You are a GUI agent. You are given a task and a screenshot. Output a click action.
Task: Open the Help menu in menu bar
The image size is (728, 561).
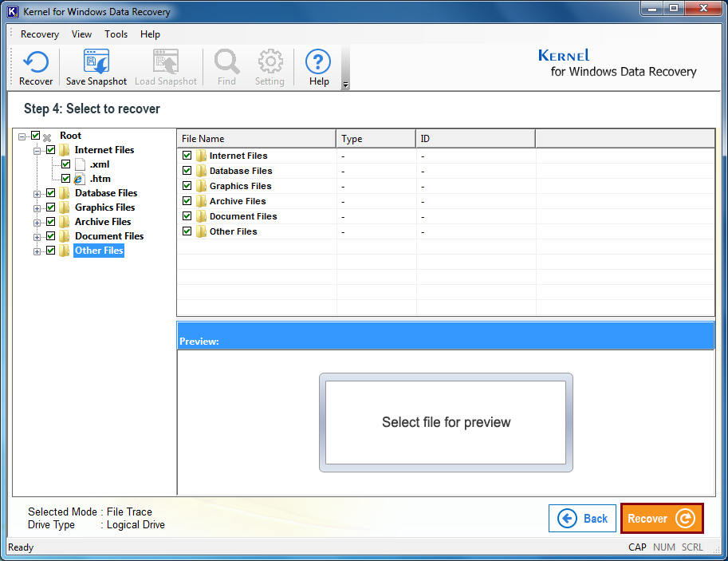click(x=150, y=34)
